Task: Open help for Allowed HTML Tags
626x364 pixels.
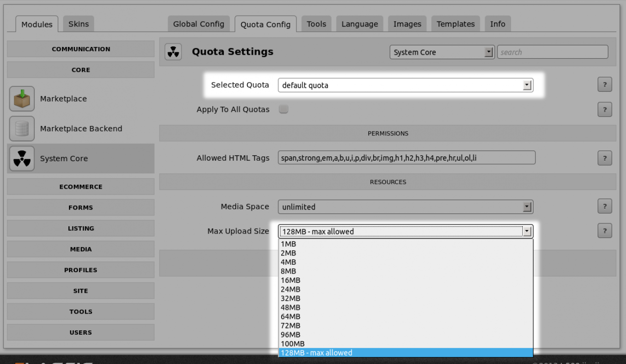Action: pyautogui.click(x=604, y=158)
